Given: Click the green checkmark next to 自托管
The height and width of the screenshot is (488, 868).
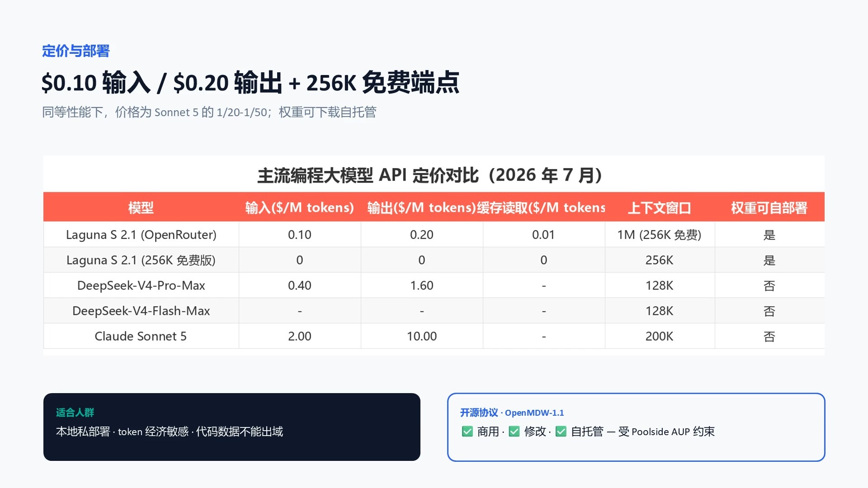Looking at the screenshot, I should pyautogui.click(x=561, y=432).
